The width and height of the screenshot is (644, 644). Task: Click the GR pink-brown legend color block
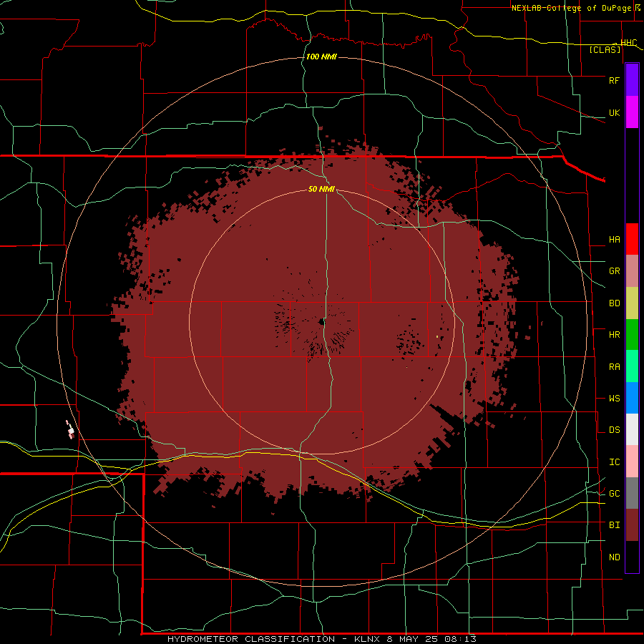tap(632, 271)
